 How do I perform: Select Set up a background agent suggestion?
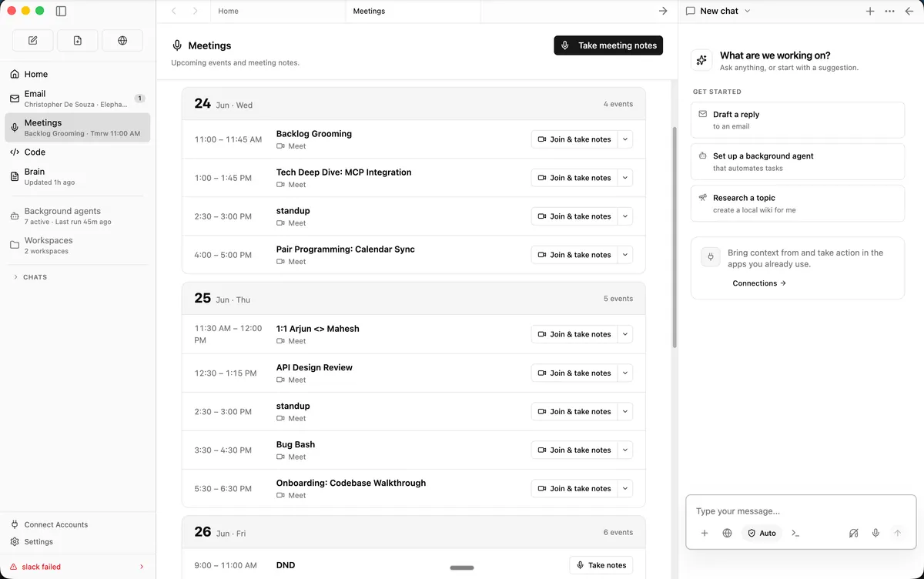click(798, 162)
